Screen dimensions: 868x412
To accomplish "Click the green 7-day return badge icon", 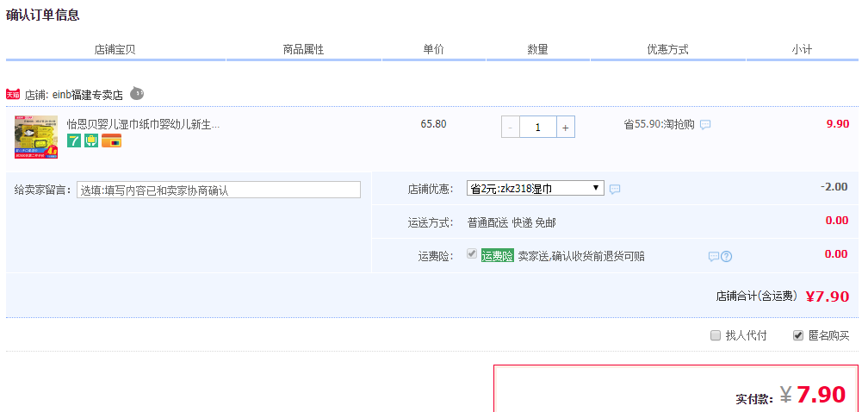I will [74, 140].
